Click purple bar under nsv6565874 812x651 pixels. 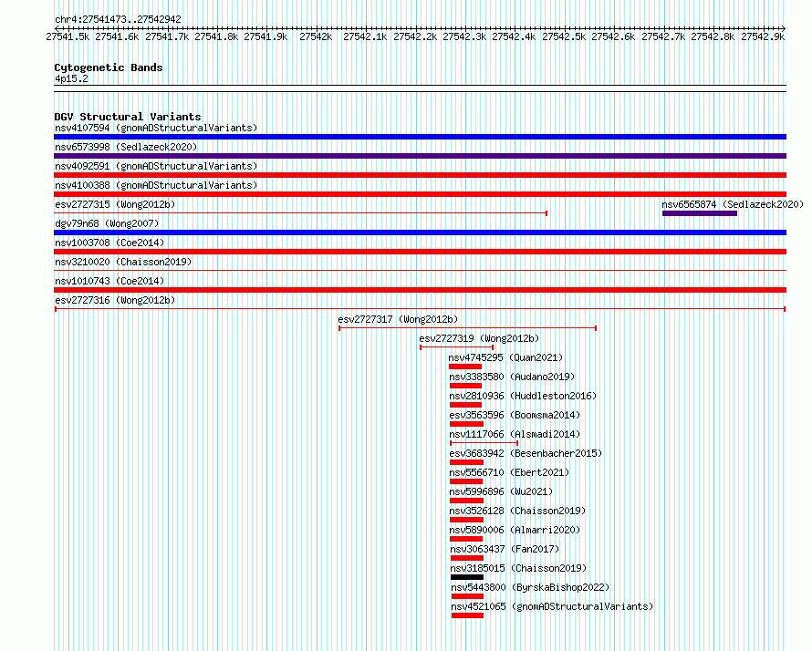[700, 213]
